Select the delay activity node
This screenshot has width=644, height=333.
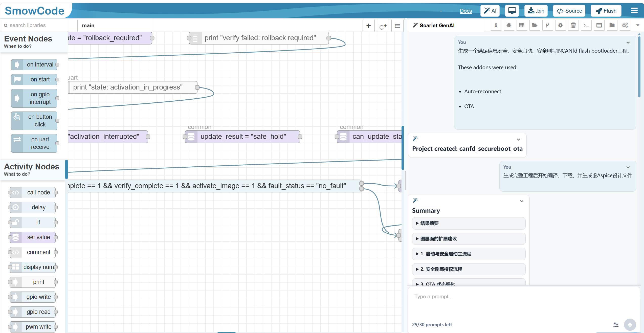click(x=33, y=208)
